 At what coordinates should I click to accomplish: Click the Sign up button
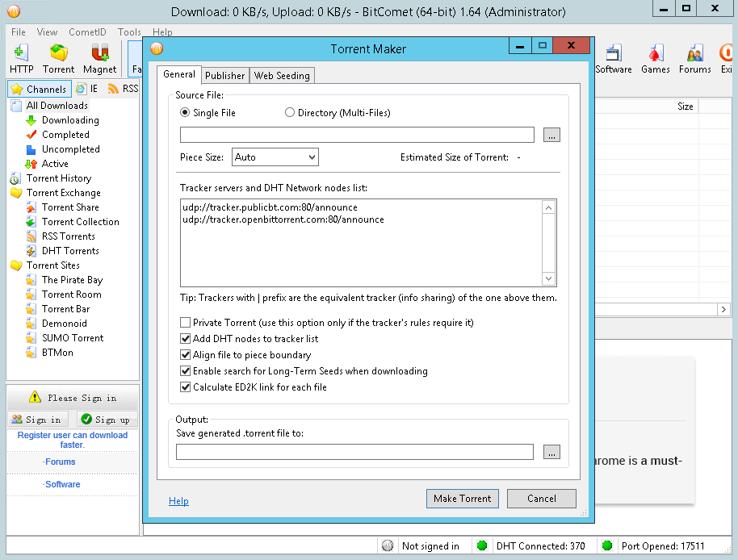click(106, 419)
